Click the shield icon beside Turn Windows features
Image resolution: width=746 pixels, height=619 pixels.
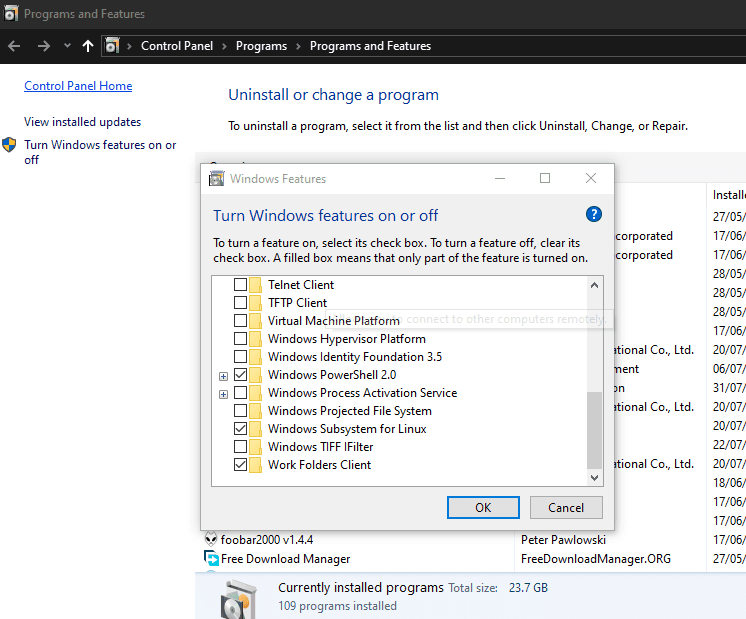(9, 145)
